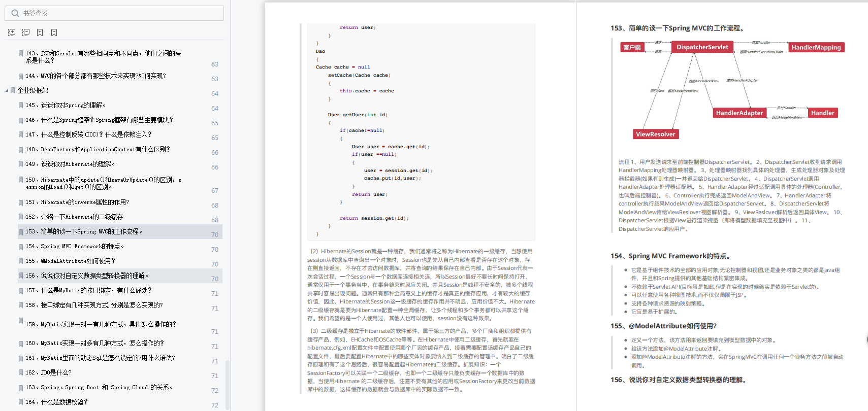Click the bookmark icon beside item 164
Image resolution: width=868 pixels, height=411 pixels.
[21, 402]
